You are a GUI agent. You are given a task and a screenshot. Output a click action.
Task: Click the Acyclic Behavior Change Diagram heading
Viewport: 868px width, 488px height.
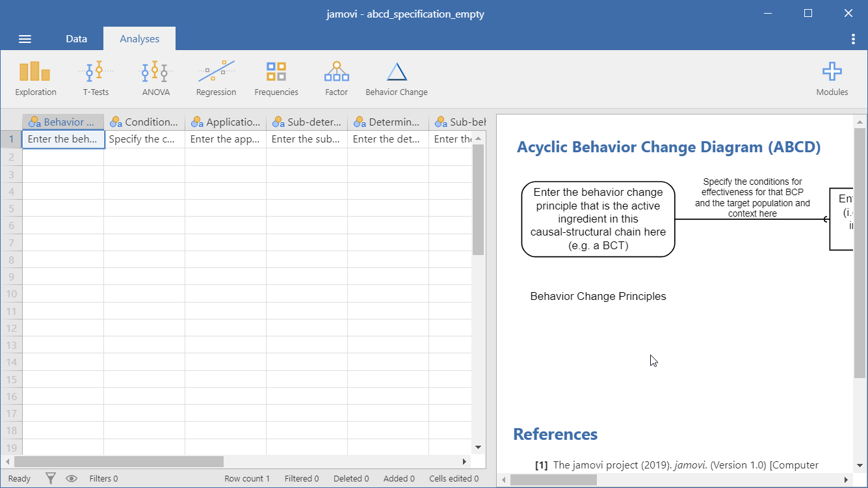coord(668,147)
